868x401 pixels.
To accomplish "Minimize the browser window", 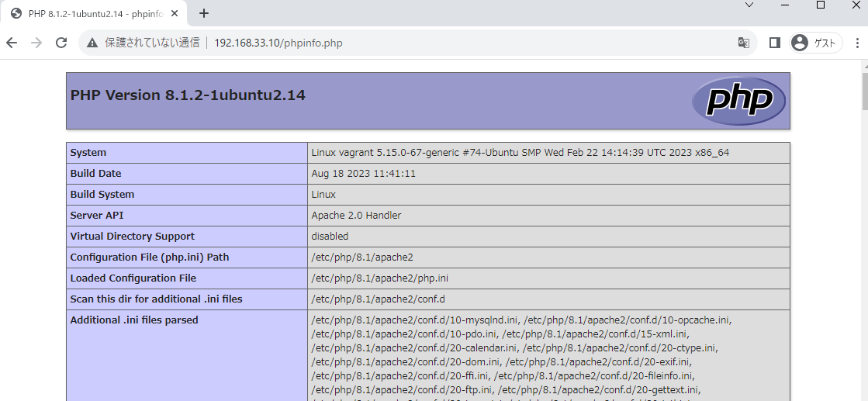I will (785, 5).
